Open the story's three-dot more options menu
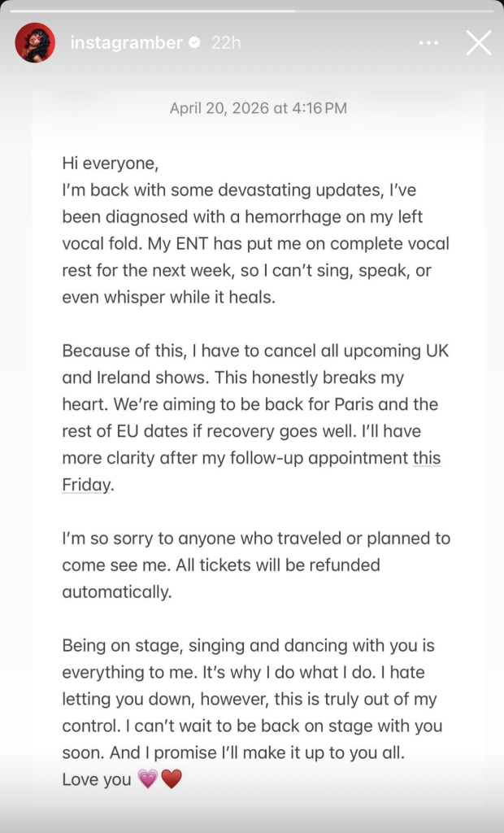The height and width of the screenshot is (833, 504). pyautogui.click(x=428, y=43)
